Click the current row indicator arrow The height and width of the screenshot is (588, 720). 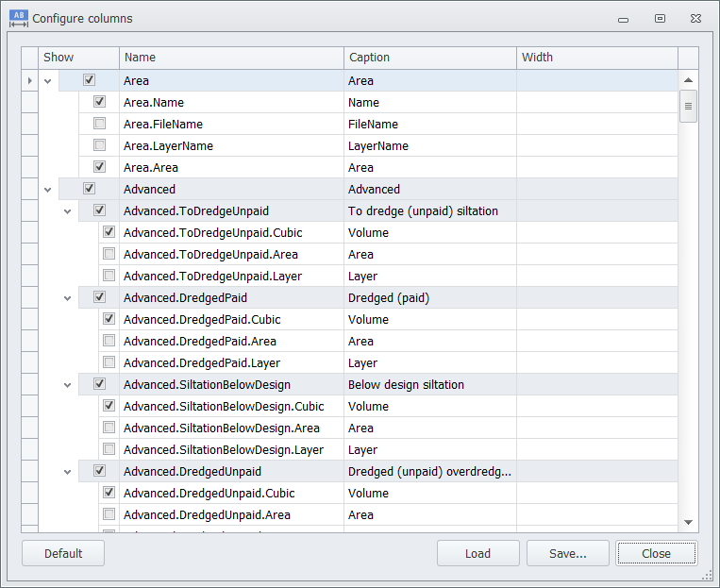30,81
